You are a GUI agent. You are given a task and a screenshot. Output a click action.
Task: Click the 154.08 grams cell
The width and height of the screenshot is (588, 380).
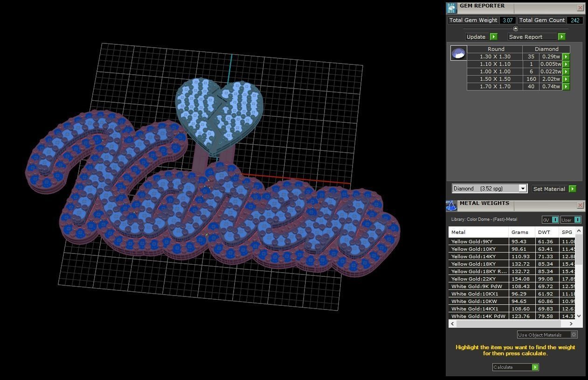pos(522,279)
